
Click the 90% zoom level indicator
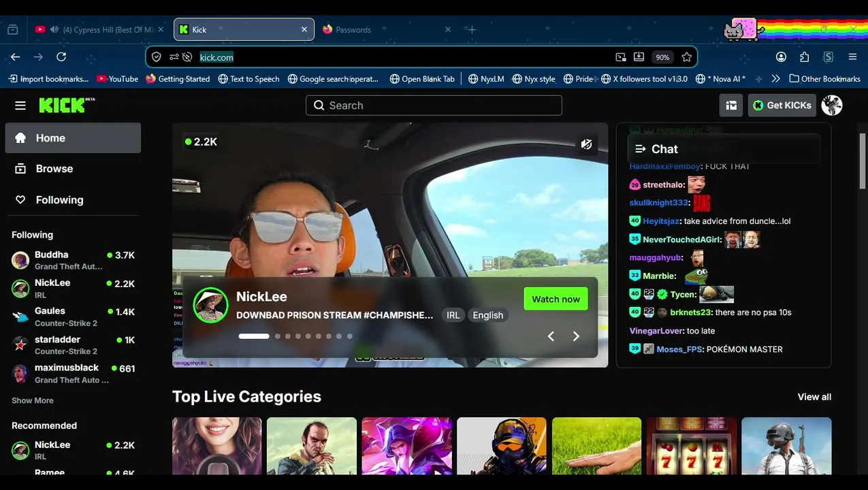[x=662, y=57]
